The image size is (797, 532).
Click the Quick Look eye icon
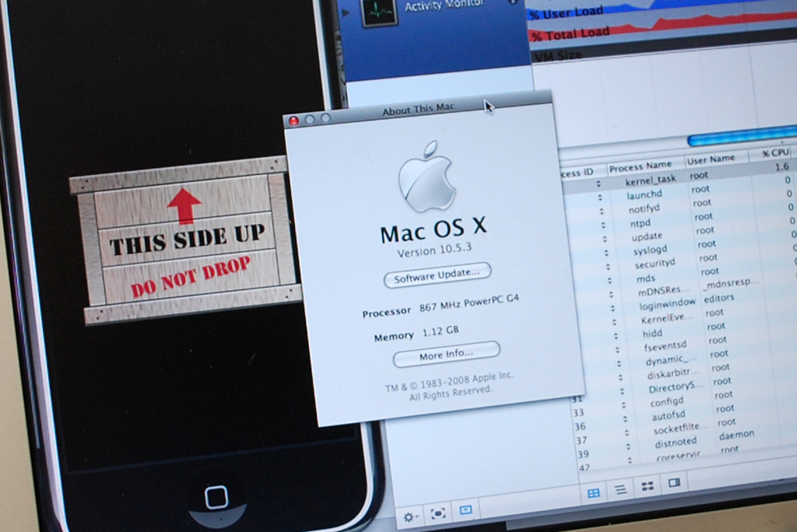tap(438, 513)
